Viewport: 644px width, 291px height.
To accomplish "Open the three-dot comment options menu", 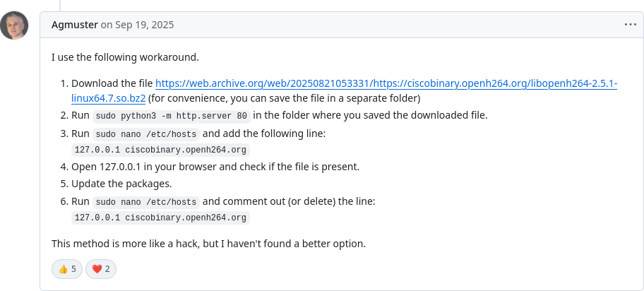I will [630, 25].
